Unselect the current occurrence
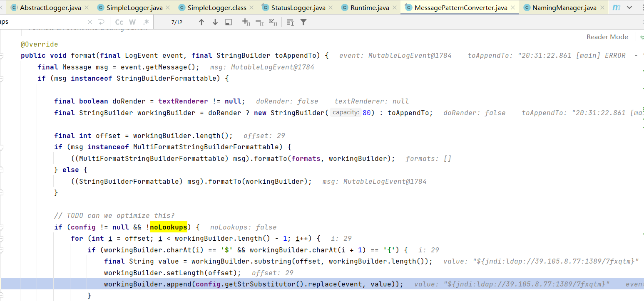Image resolution: width=644 pixels, height=301 pixels. (259, 22)
